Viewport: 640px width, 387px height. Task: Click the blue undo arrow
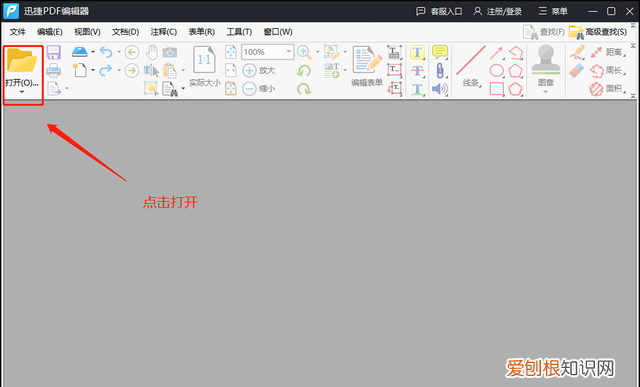coord(106,52)
